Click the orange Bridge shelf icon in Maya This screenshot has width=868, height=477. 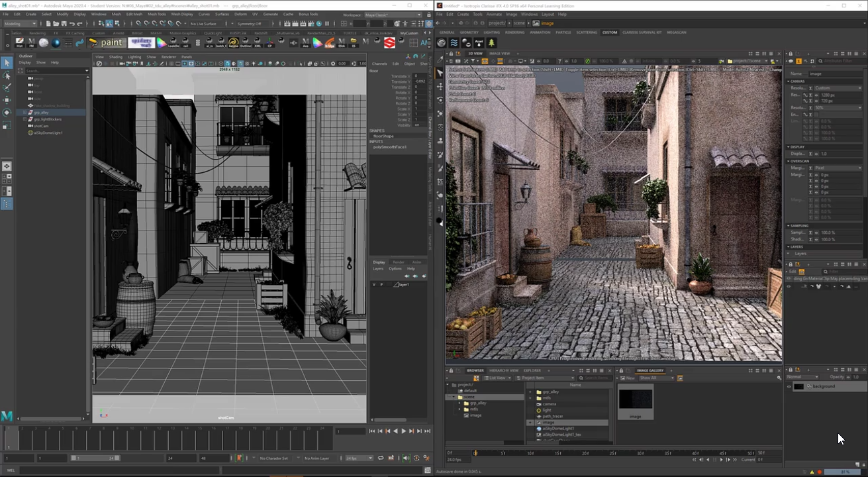click(x=330, y=42)
